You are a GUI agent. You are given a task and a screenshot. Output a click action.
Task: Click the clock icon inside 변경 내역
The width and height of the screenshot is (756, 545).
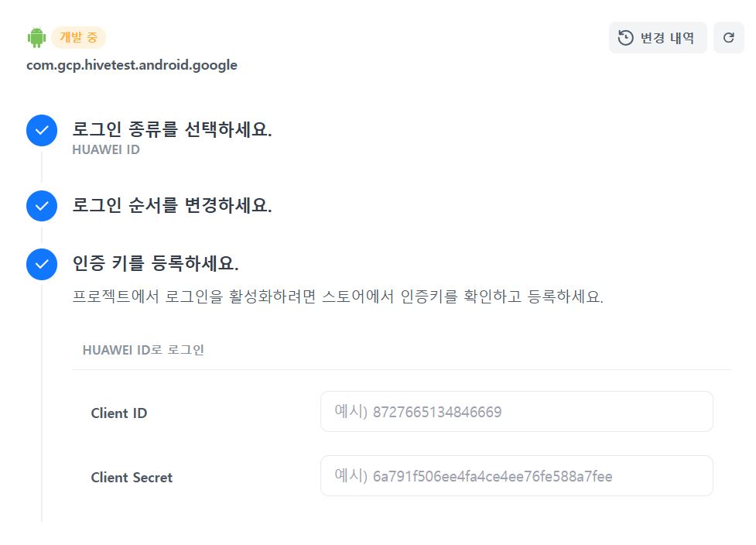coord(626,37)
